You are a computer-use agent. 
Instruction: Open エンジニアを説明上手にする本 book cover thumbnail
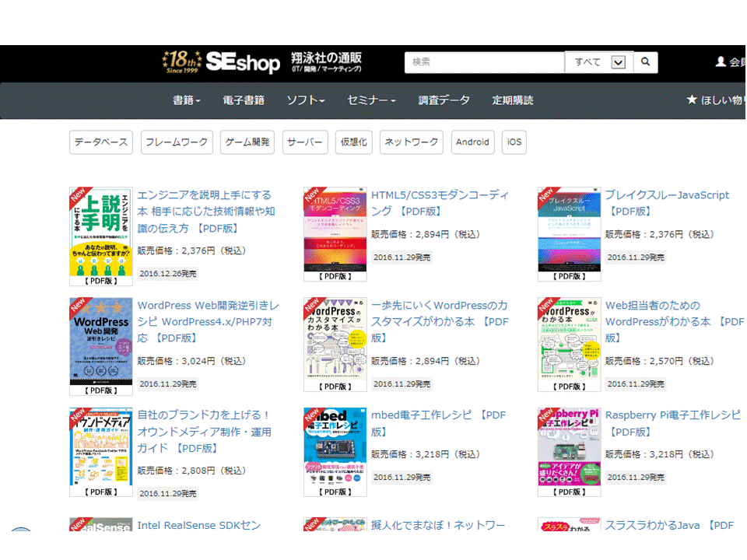(101, 236)
